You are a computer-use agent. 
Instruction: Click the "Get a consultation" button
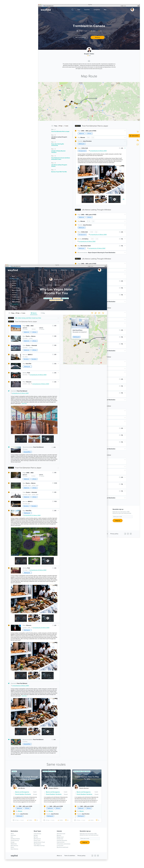click(81, 37)
